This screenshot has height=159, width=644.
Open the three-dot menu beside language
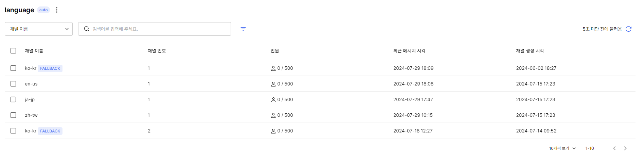(x=57, y=10)
